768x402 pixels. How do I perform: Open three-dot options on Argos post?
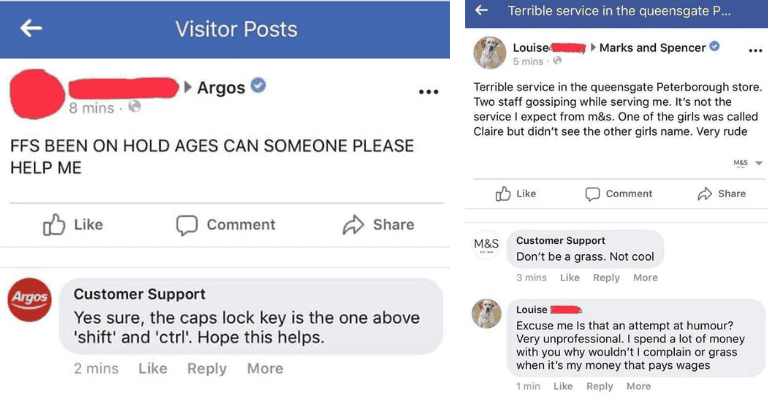pos(428,92)
